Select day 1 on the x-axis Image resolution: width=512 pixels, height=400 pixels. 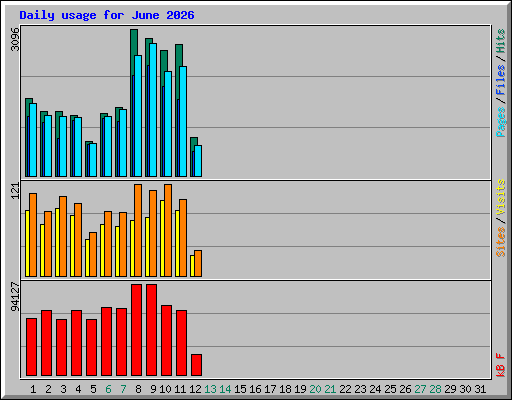pos(33,389)
